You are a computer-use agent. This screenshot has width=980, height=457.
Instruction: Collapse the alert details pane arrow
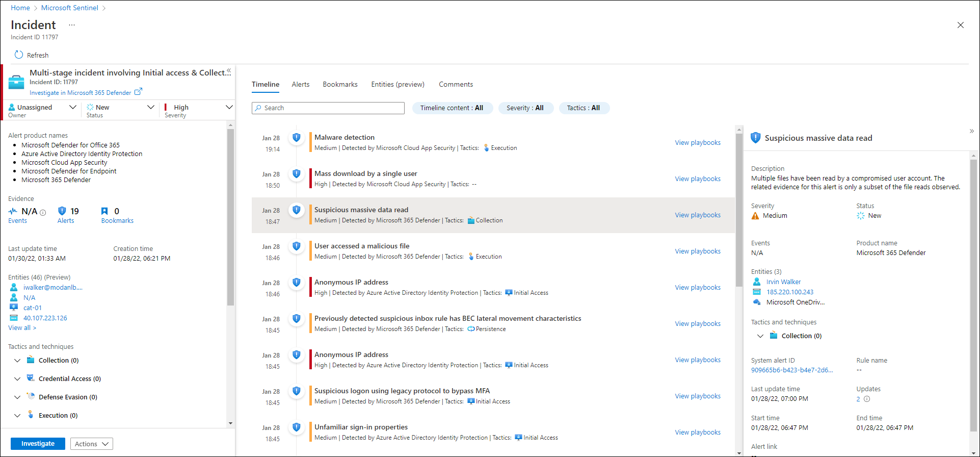click(x=971, y=131)
